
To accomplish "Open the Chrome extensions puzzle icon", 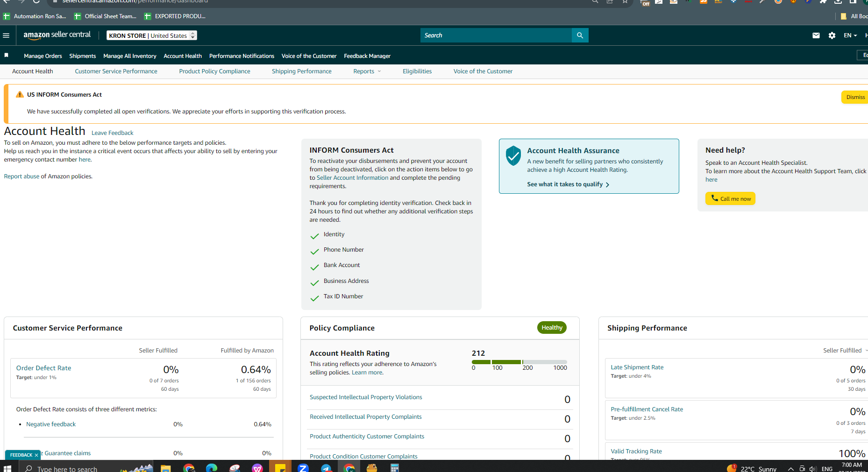I will [x=823, y=2].
